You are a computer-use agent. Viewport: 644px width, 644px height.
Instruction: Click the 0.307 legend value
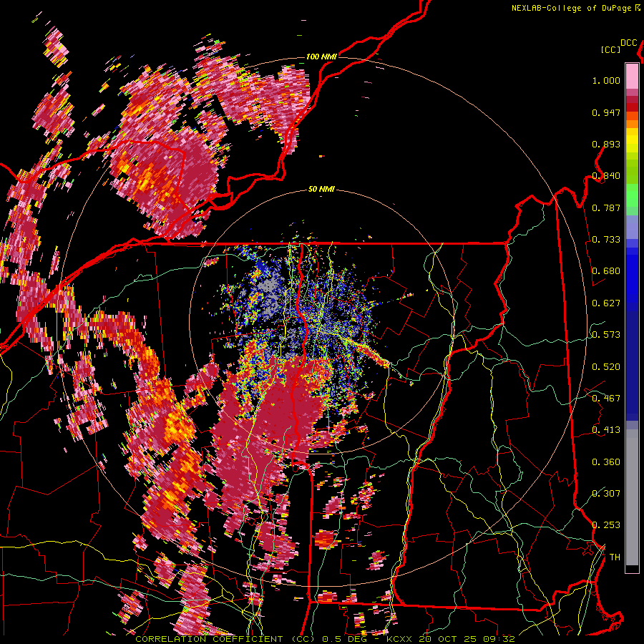click(606, 494)
